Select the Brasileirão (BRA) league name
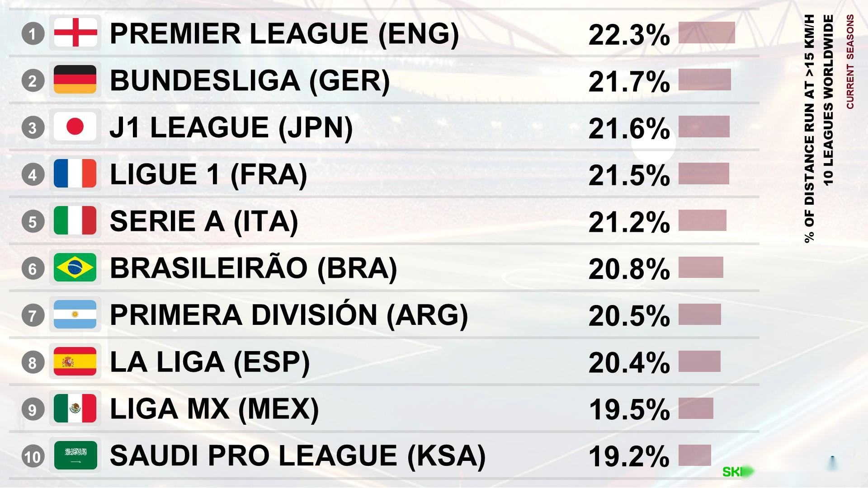 coord(253,267)
